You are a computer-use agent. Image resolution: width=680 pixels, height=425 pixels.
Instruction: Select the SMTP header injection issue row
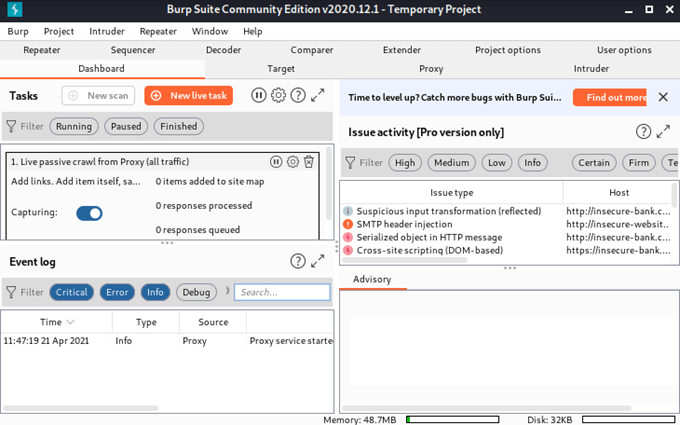pos(508,224)
